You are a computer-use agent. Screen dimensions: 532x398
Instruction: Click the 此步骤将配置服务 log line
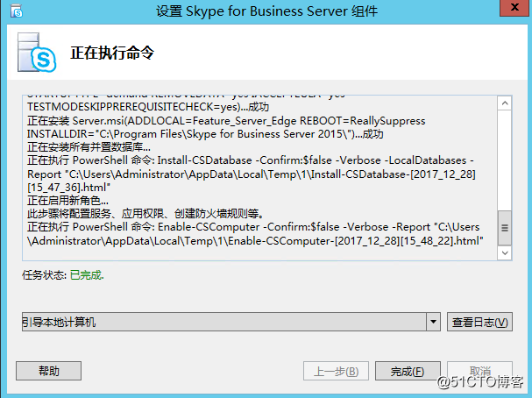coord(145,213)
